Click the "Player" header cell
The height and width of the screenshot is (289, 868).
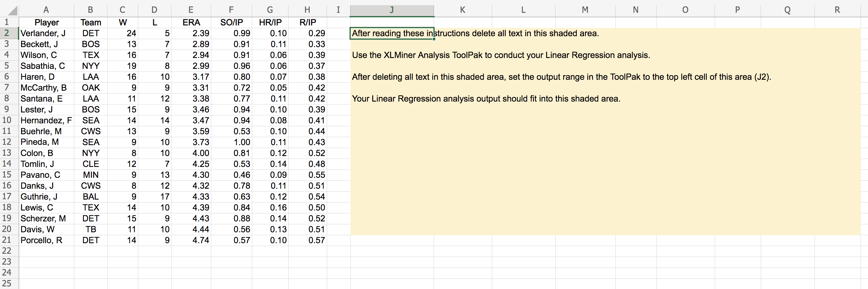[46, 23]
